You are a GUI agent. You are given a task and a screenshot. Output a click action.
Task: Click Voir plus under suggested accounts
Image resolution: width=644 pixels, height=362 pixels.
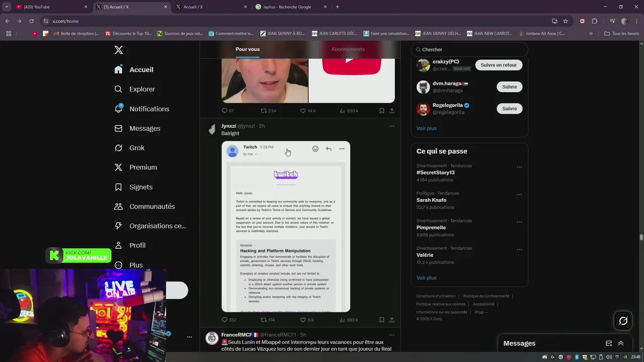(426, 128)
